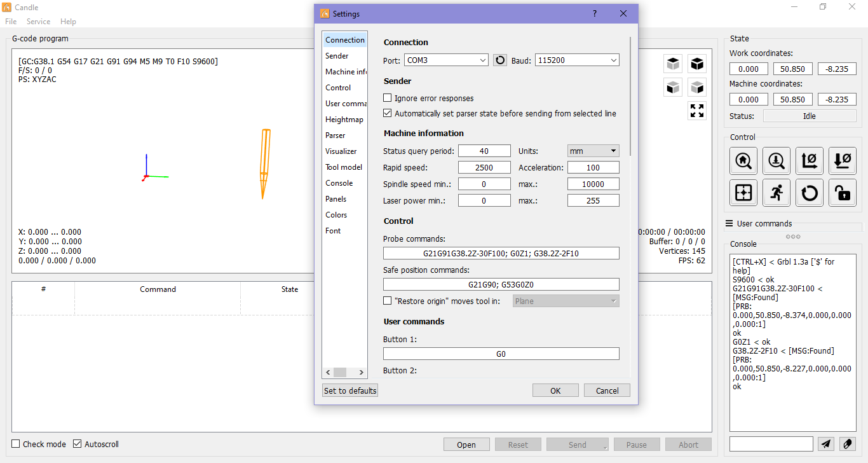The height and width of the screenshot is (463, 868).
Task: Click the Open button to load G-code
Action: 466,444
